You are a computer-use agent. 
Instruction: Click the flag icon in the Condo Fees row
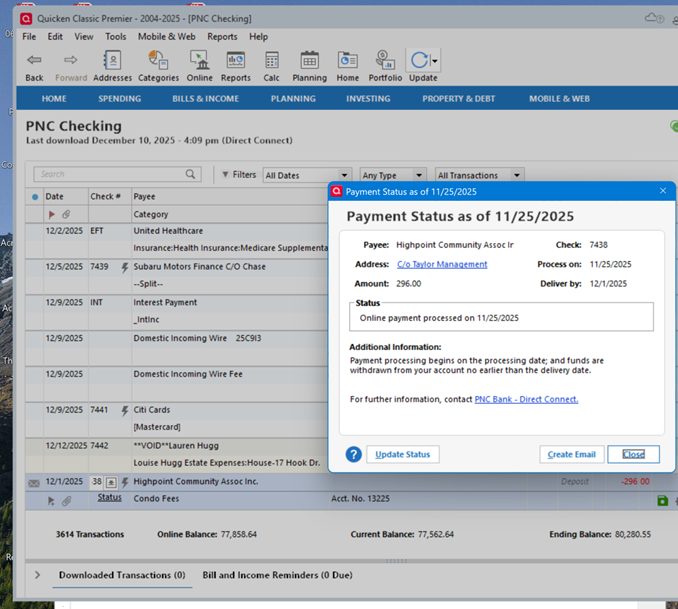[x=51, y=501]
